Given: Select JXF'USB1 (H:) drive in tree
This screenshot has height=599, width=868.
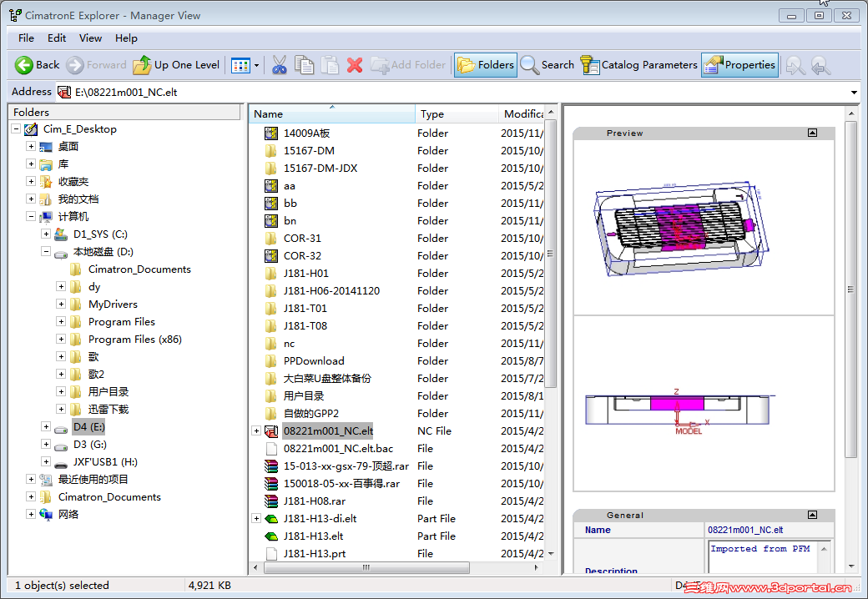Looking at the screenshot, I should pos(105,462).
